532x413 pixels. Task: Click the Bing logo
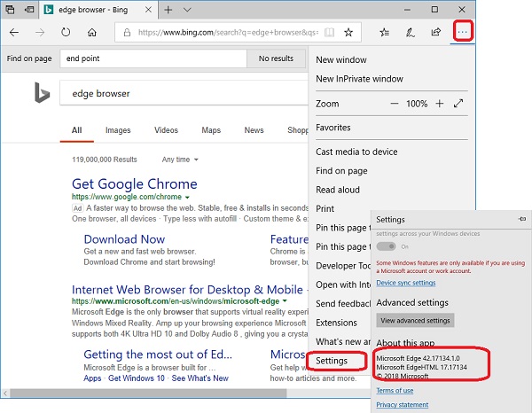[42, 92]
